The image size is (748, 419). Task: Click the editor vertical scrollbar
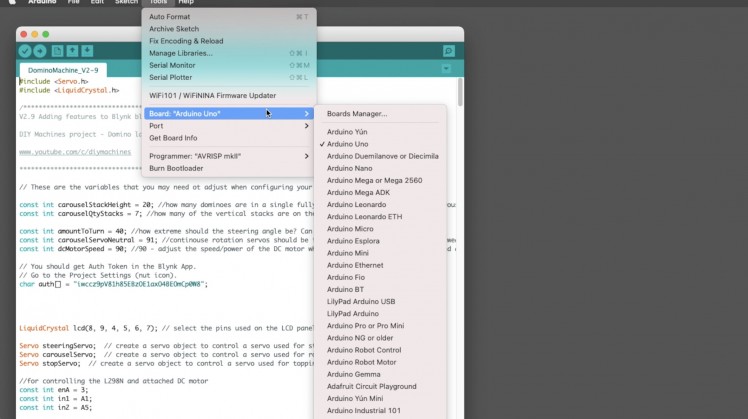[460, 92]
